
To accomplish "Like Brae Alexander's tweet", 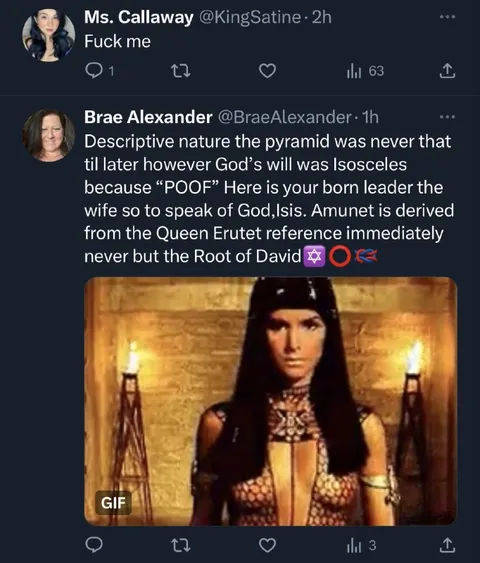I will (x=267, y=545).
